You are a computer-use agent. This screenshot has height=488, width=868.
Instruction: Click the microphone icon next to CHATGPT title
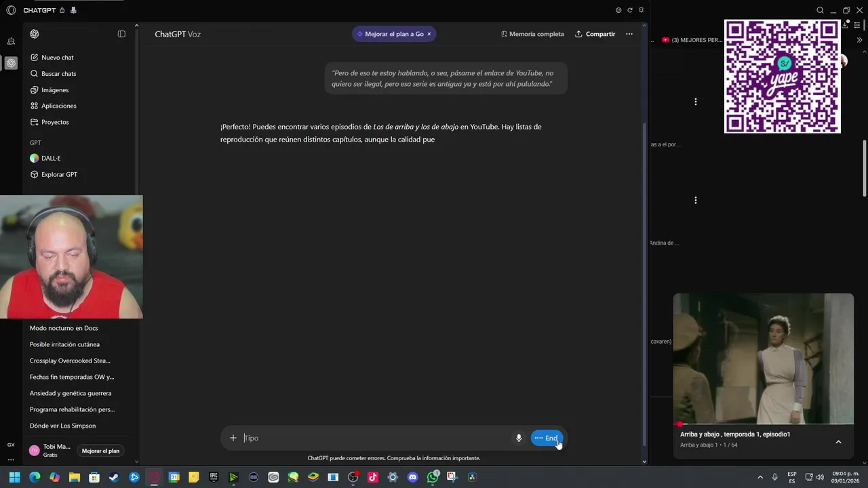click(73, 10)
